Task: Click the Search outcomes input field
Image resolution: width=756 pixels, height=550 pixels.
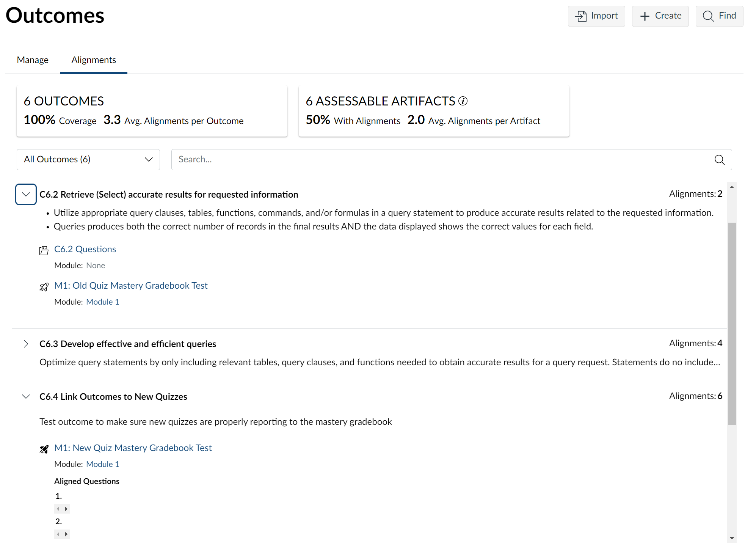Action: 440,160
